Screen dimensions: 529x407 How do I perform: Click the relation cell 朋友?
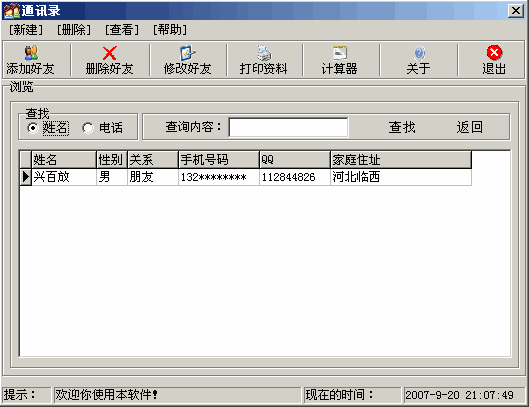point(153,177)
